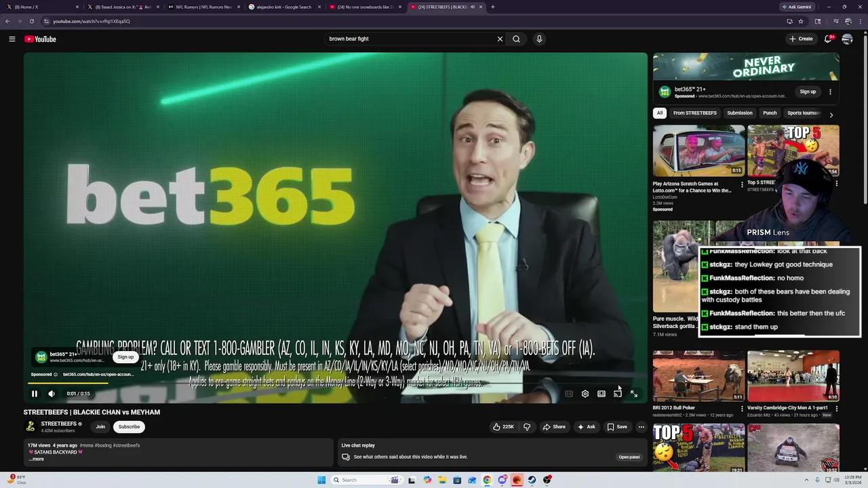Open the Windows Start menu
This screenshot has height=488, width=868.
point(321,480)
